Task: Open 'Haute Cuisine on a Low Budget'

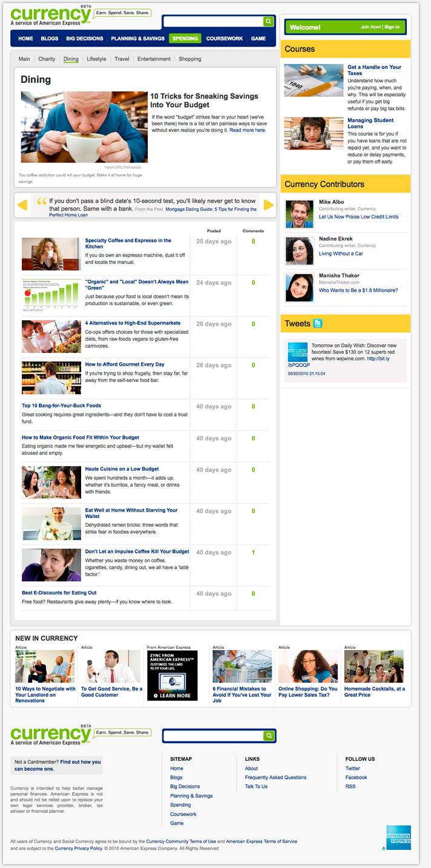Action: click(x=122, y=469)
